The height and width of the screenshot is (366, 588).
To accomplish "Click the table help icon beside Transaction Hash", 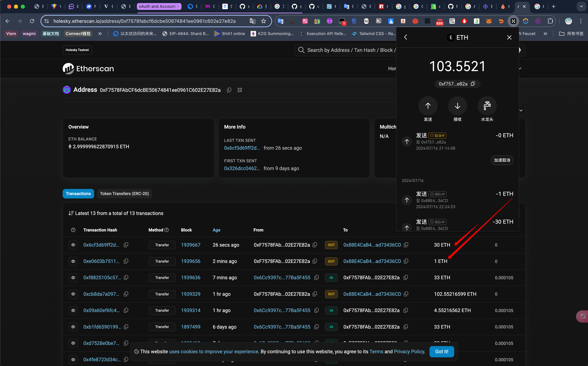I will 73,230.
